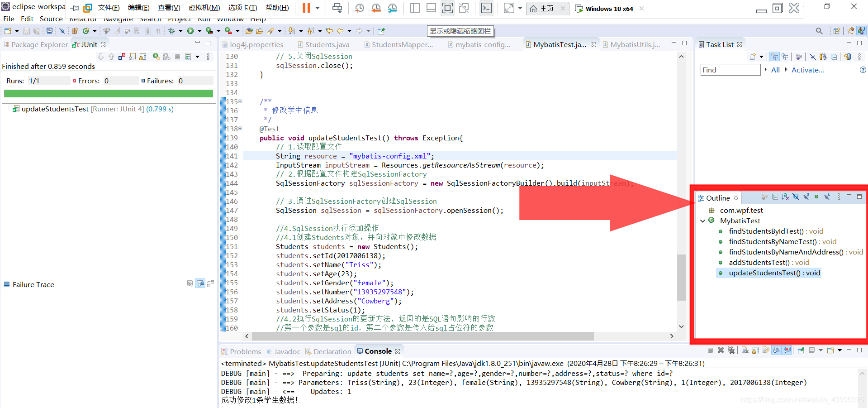Toggle Console Scroll Lock icon

click(755, 350)
